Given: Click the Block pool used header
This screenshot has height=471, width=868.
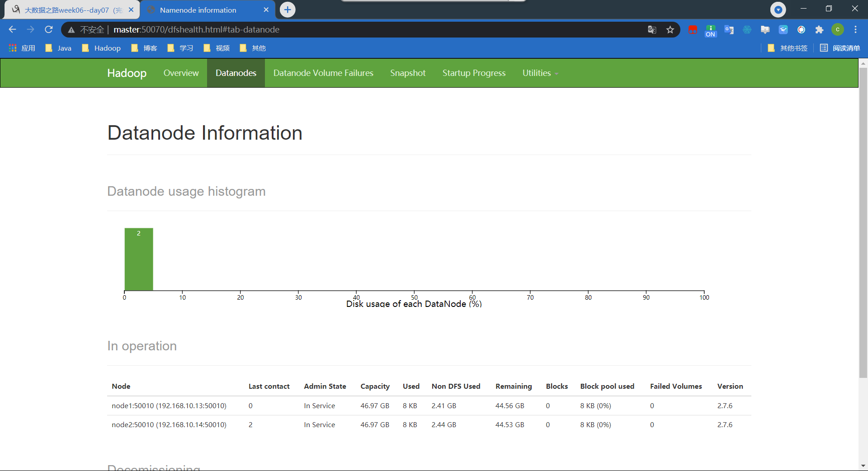Looking at the screenshot, I should click(607, 386).
